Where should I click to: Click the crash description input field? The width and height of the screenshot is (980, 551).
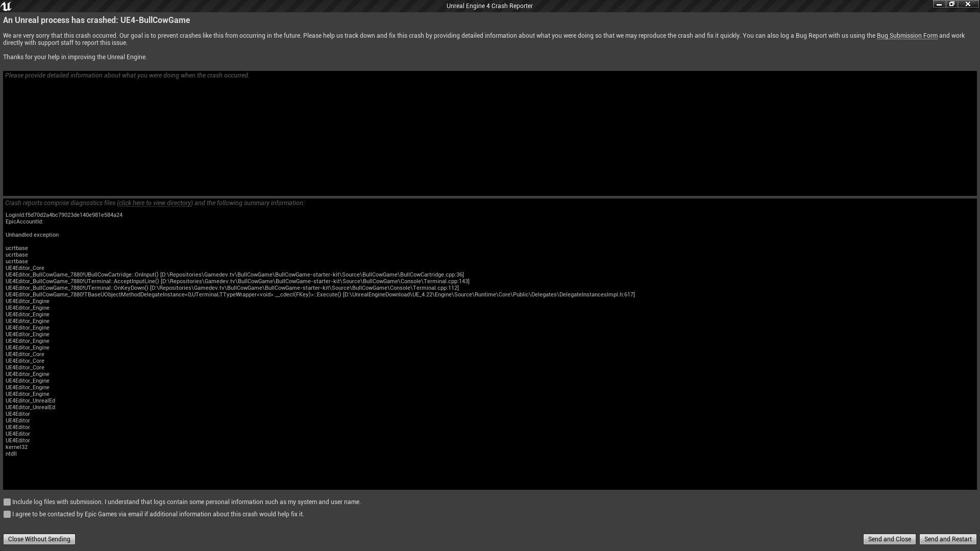point(490,133)
